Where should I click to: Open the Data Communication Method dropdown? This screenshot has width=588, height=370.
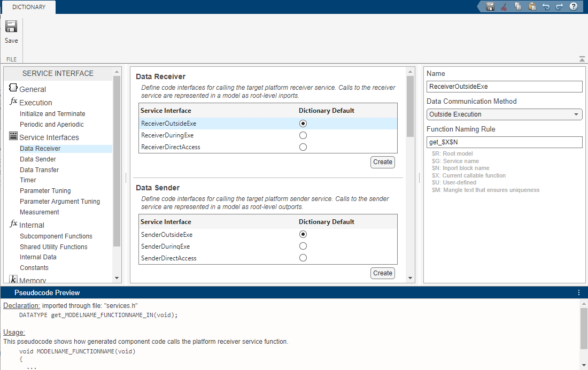click(504, 114)
